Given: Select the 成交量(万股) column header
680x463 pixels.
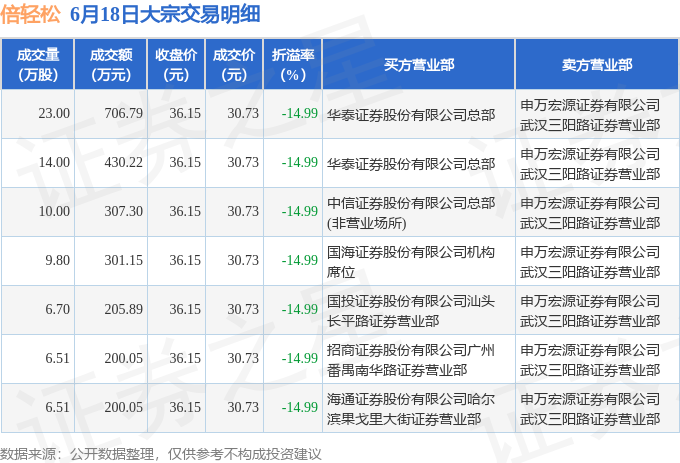Looking at the screenshot, I should (x=38, y=65).
